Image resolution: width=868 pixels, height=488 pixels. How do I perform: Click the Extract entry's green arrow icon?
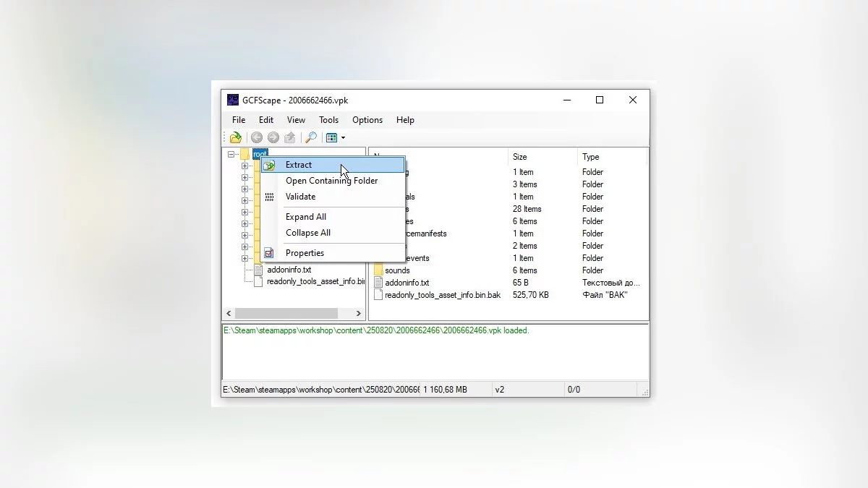(x=269, y=165)
